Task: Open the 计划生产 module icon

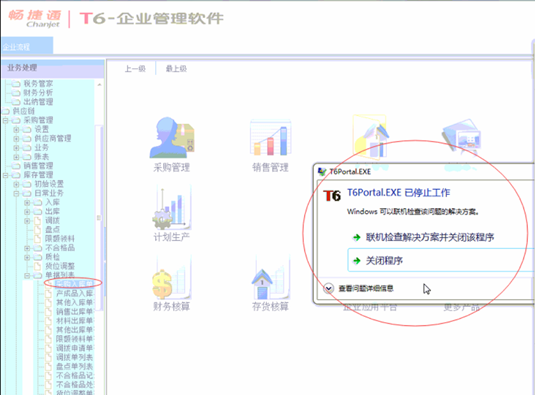Action: click(x=172, y=207)
